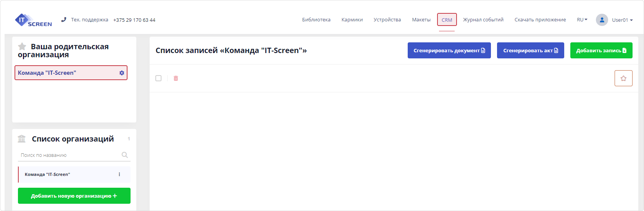
Task: Switch to the Макеты section
Action: click(421, 20)
